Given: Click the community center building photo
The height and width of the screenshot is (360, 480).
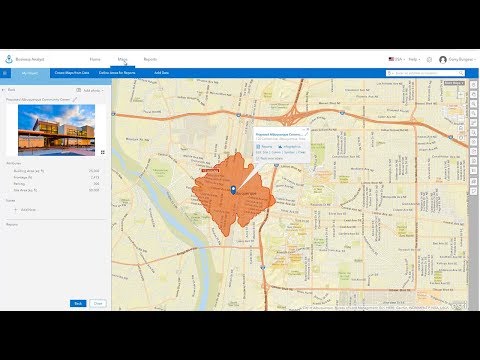Looking at the screenshot, I should tap(56, 130).
